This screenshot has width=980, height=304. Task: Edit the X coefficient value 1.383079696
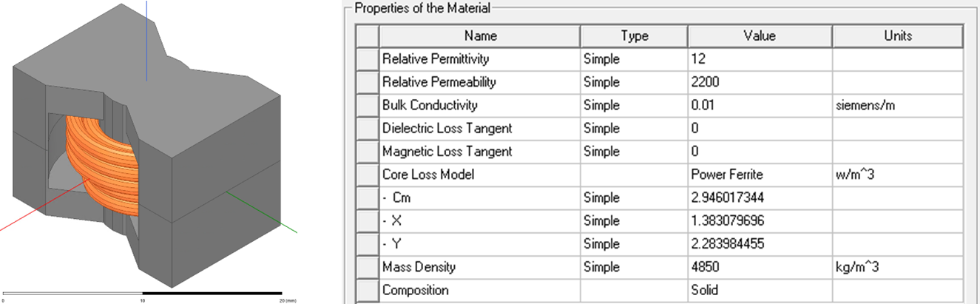click(x=760, y=220)
